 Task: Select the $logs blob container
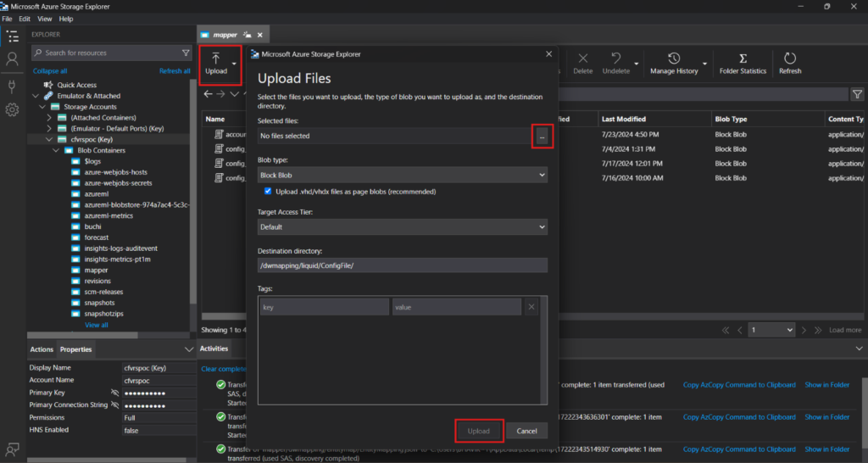pyautogui.click(x=92, y=161)
